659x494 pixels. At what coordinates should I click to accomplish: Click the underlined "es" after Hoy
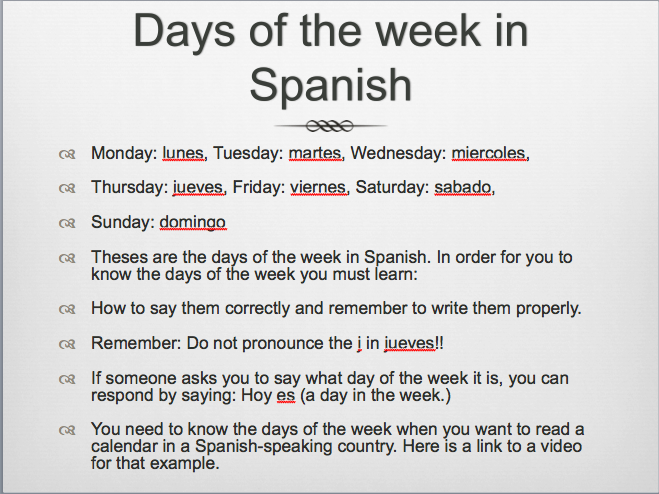pyautogui.click(x=286, y=394)
